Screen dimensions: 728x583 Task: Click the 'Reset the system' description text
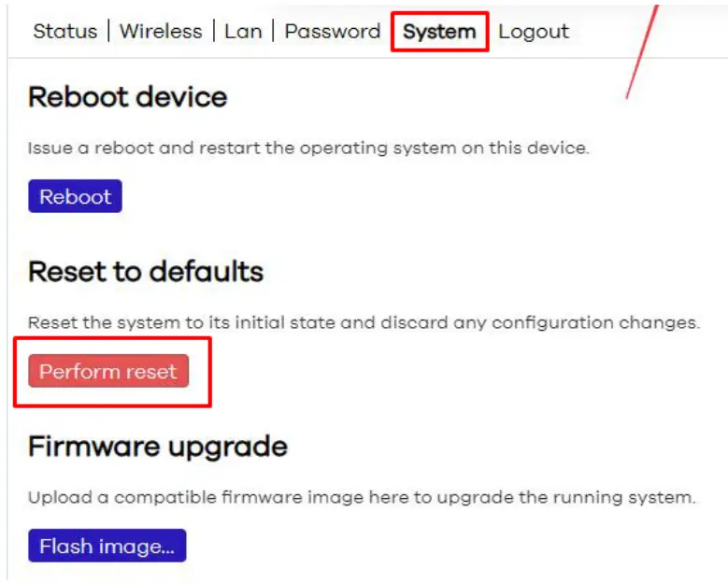(364, 323)
